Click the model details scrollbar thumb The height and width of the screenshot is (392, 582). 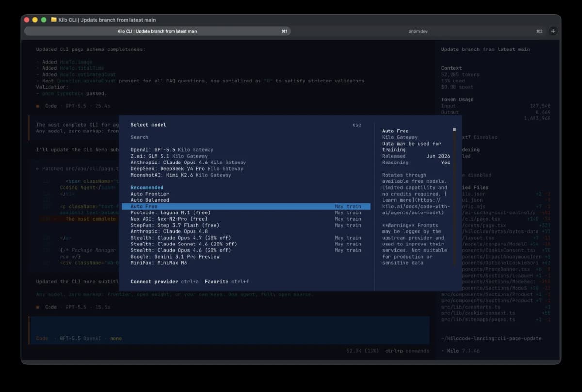pyautogui.click(x=454, y=130)
